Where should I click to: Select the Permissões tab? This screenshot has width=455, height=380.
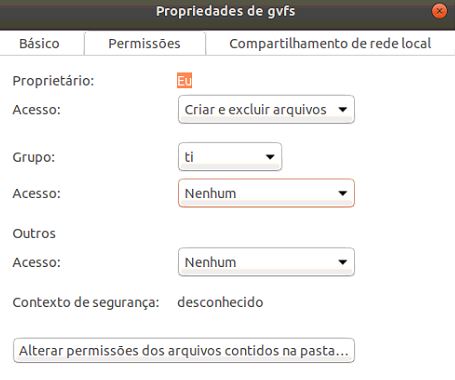coord(145,44)
